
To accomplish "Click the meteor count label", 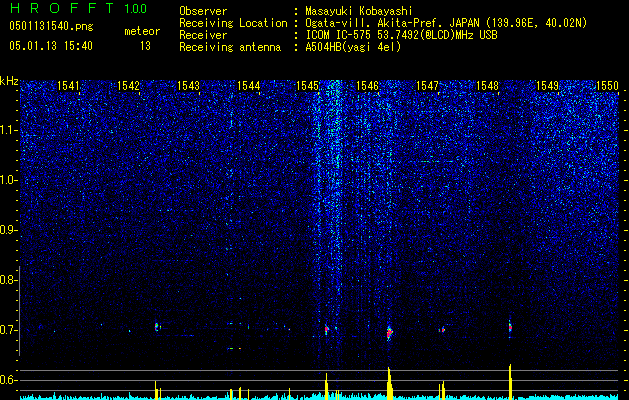I will tap(142, 31).
